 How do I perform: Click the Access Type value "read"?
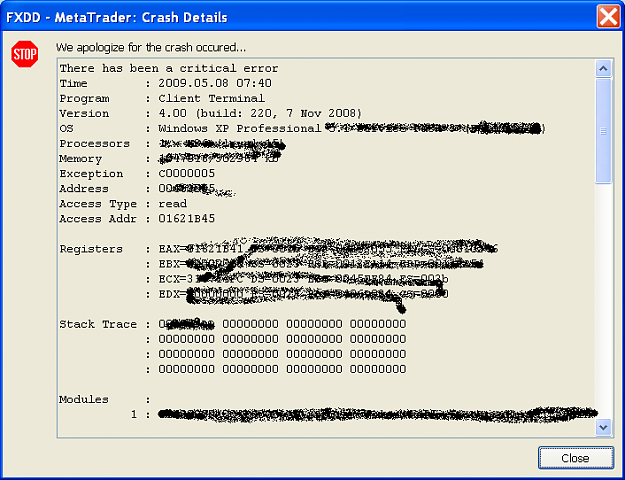click(173, 204)
